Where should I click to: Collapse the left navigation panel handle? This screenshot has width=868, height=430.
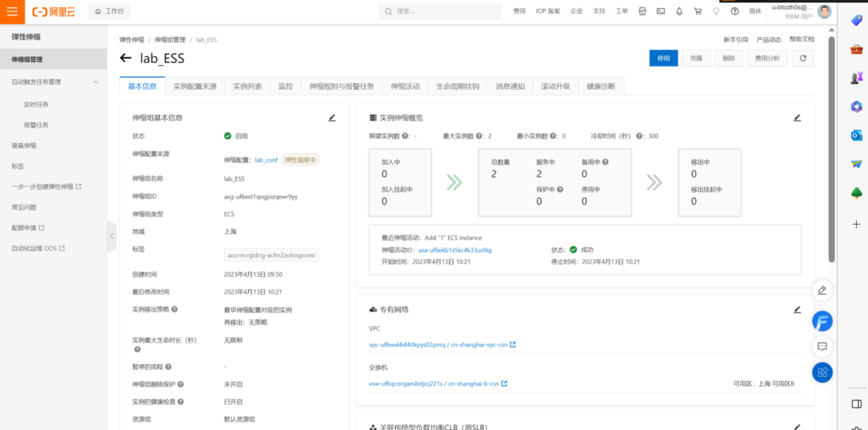[x=112, y=237]
